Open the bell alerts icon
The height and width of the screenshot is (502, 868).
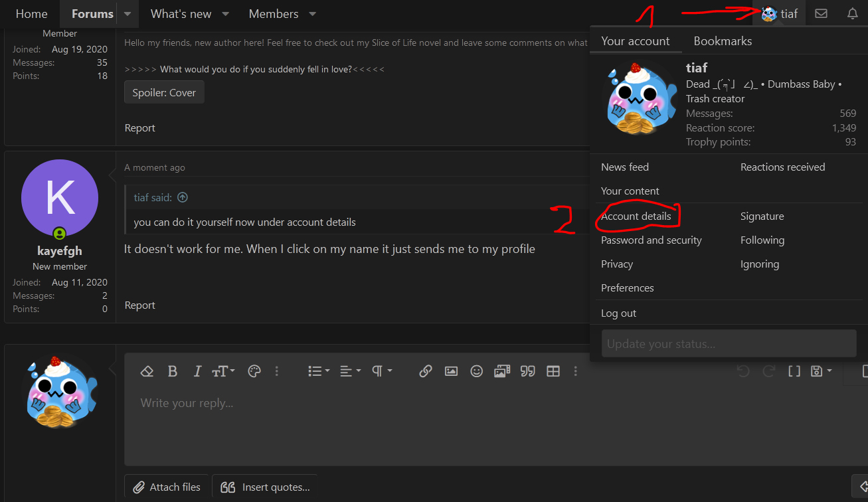pos(853,13)
